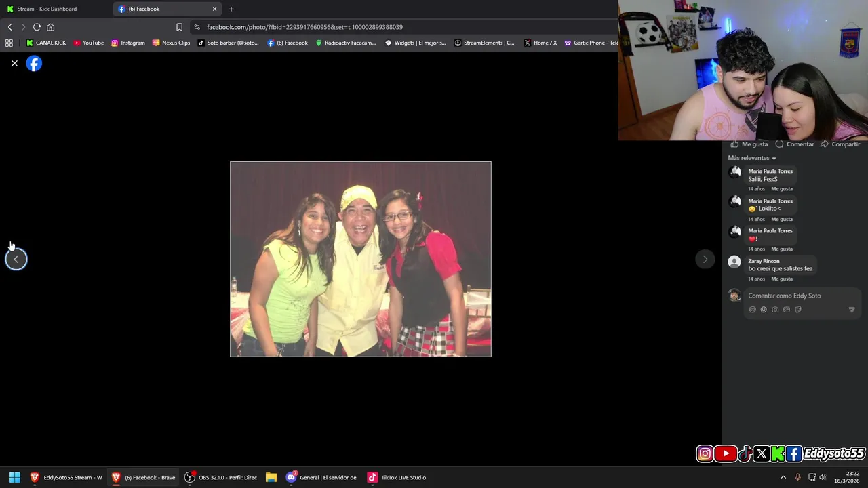The image size is (868, 488).
Task: Close the photo viewer with the X
Action: (14, 63)
